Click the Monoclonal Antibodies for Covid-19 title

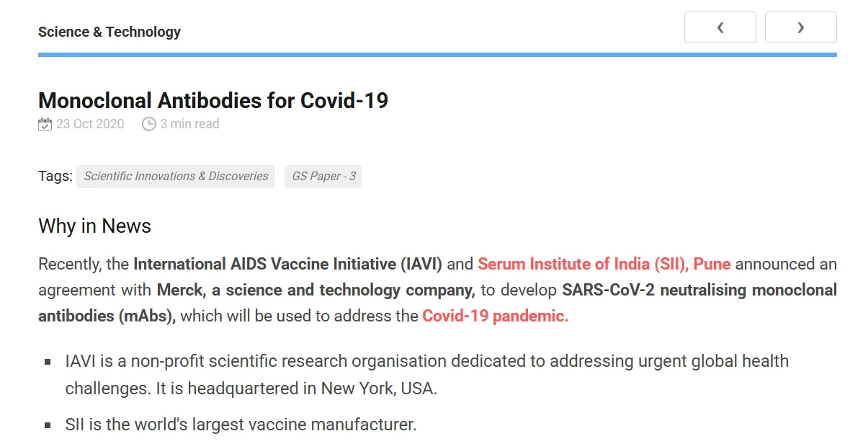pos(213,100)
